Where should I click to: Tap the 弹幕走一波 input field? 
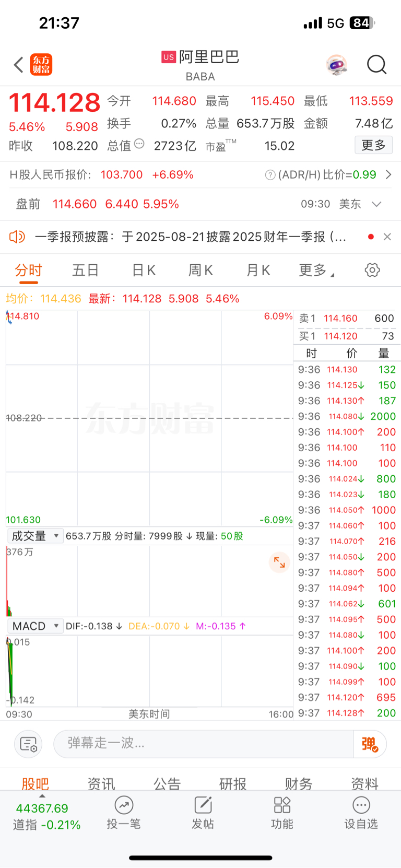pos(204,744)
